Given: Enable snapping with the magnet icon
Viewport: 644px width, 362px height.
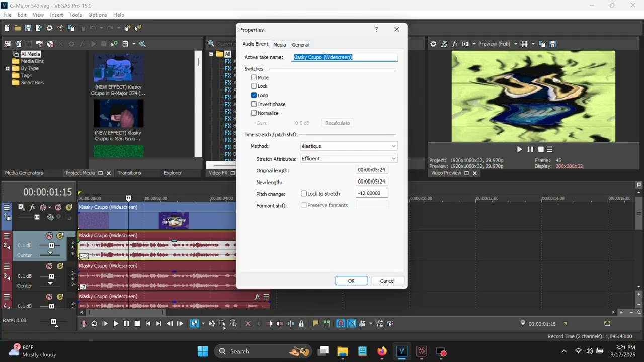Looking at the screenshot, I should pyautogui.click(x=341, y=324).
